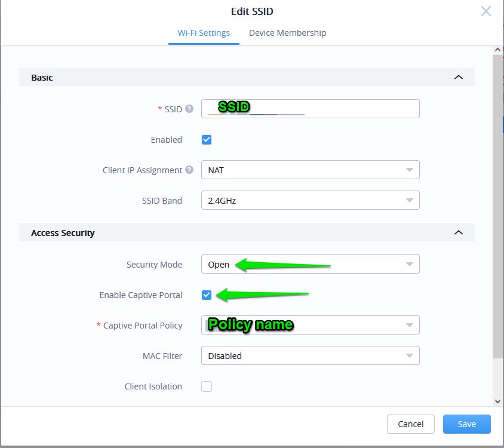The height and width of the screenshot is (448, 504).
Task: Open the MAC Filter Disabled dropdown
Action: 310,356
